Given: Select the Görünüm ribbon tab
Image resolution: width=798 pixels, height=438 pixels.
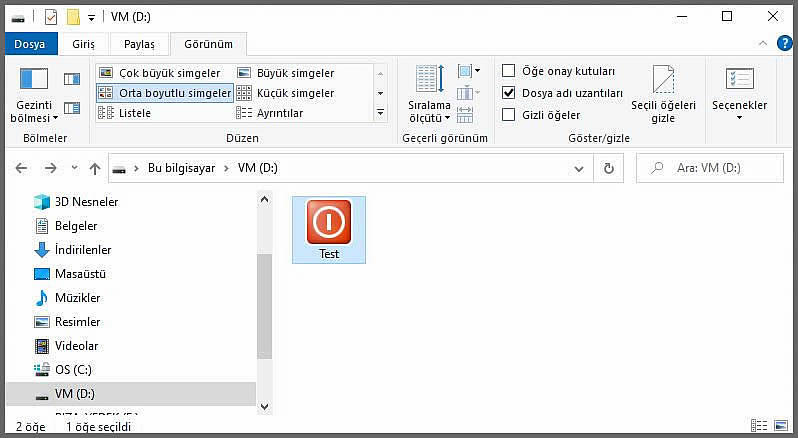Looking at the screenshot, I should [208, 44].
